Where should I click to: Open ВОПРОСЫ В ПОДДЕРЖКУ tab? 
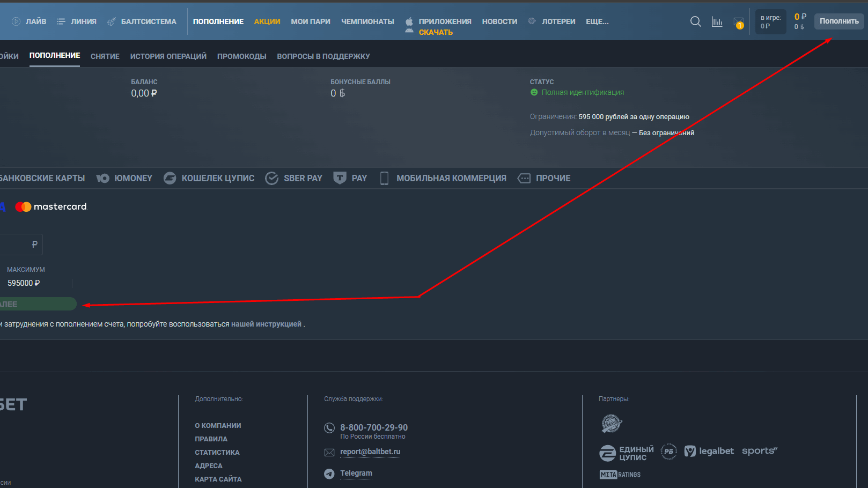pyautogui.click(x=323, y=56)
